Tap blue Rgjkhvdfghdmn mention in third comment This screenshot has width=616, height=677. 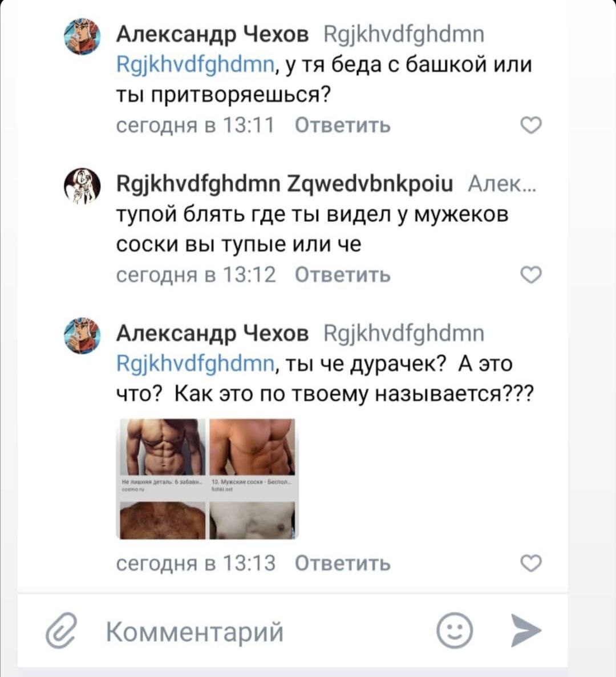pos(195,364)
